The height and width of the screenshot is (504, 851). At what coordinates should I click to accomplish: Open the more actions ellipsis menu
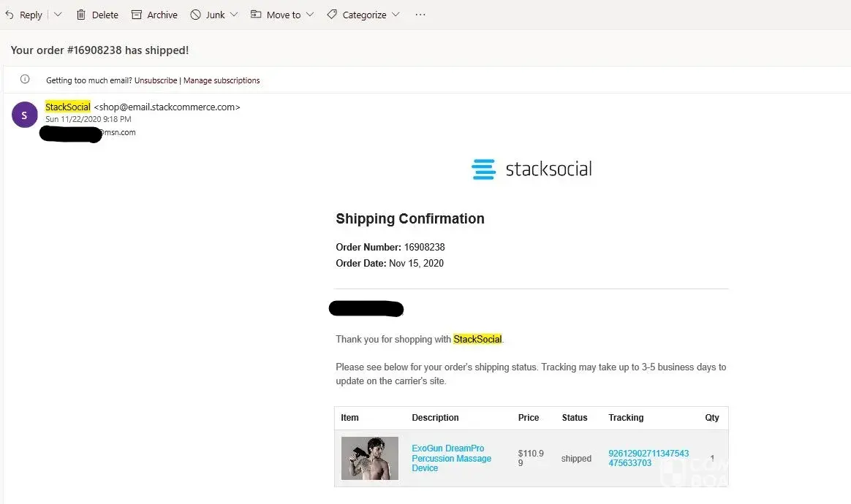(420, 15)
